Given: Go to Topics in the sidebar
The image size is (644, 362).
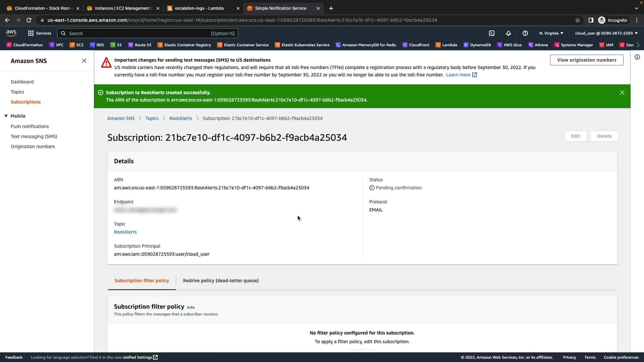Looking at the screenshot, I should pos(17,92).
